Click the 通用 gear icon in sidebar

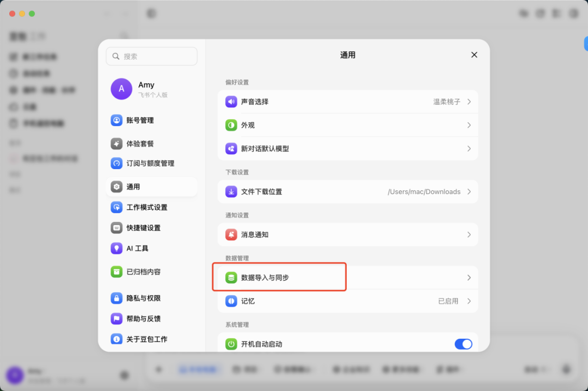pos(117,187)
